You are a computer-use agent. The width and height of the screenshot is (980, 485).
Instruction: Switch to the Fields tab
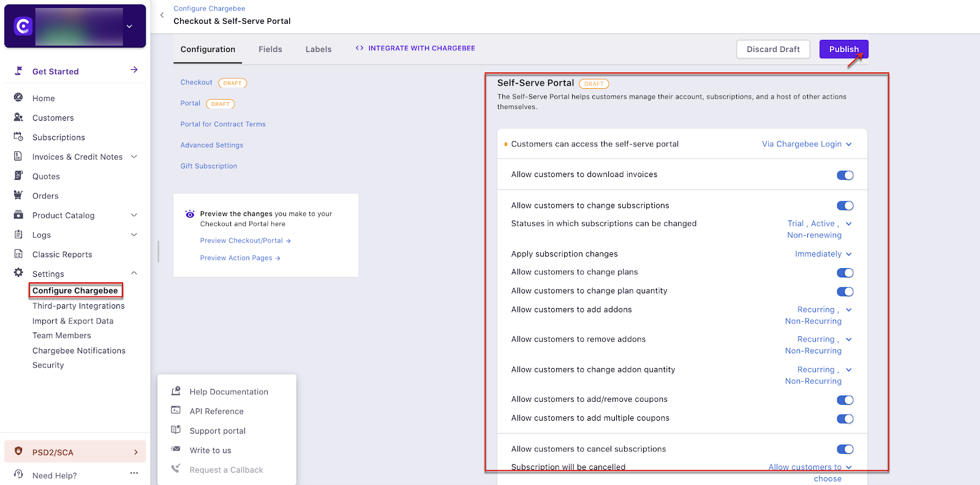click(270, 50)
